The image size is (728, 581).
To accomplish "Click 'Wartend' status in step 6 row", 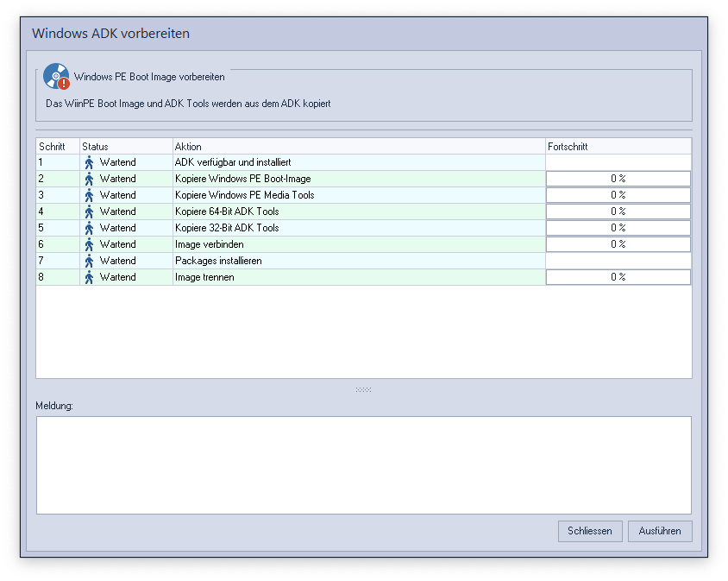I will coord(118,244).
